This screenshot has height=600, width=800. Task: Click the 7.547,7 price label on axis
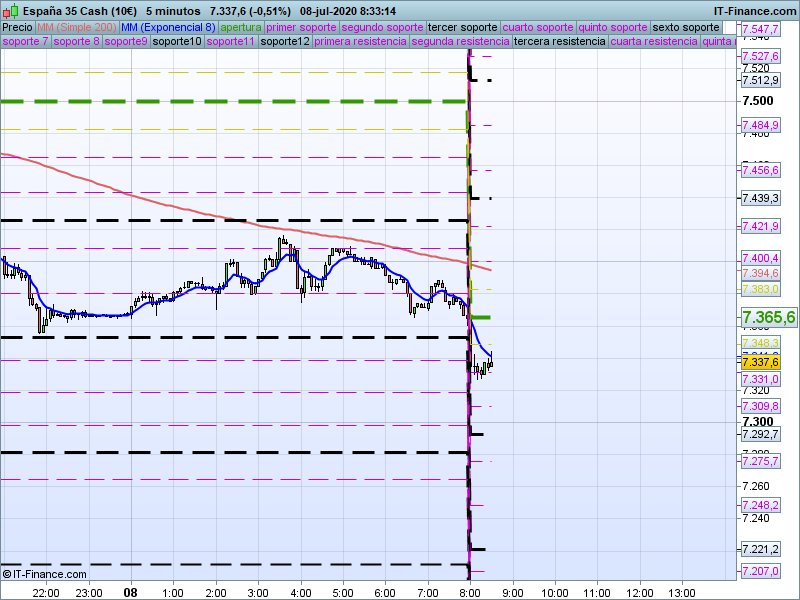pos(760,31)
